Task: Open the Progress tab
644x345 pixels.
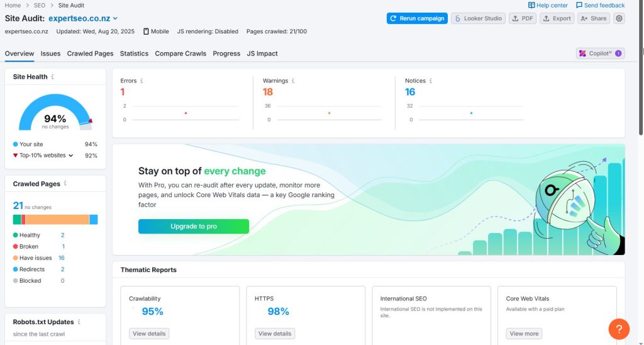Action: coord(226,54)
